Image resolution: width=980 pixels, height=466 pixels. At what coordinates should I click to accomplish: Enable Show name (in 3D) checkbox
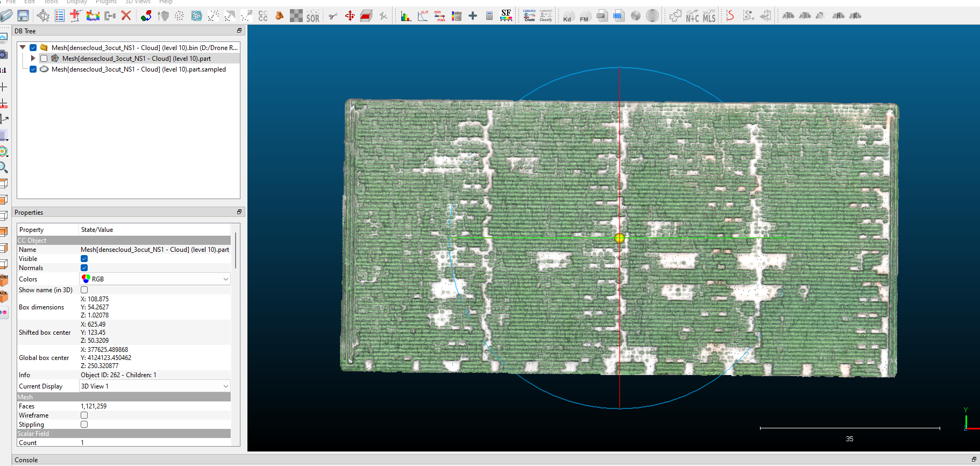[x=84, y=290]
